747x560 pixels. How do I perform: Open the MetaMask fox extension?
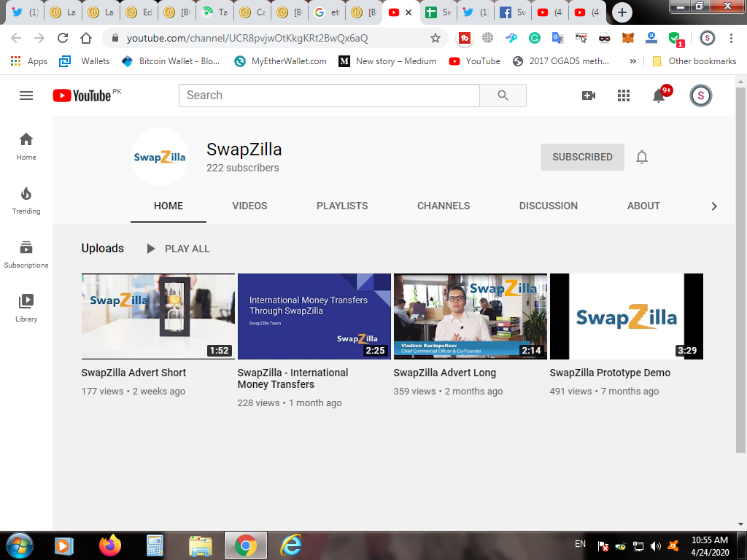(x=628, y=38)
